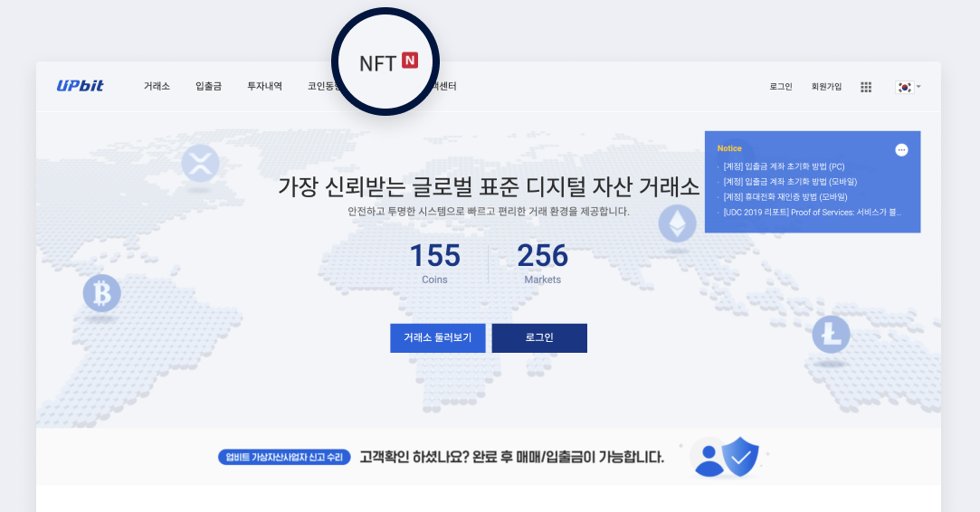Click the dark blue 로그인 button
The image size is (980, 512).
[x=539, y=337]
